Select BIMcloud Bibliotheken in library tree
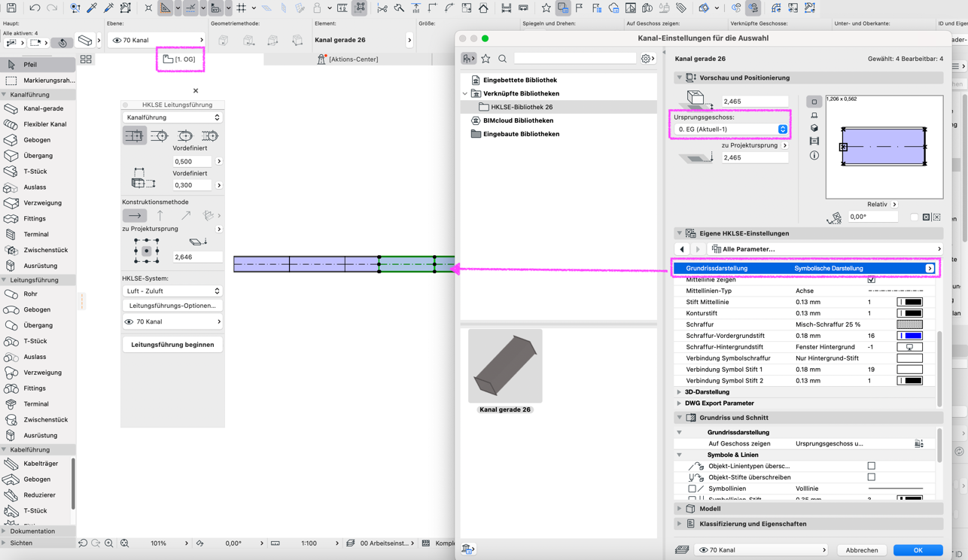968x560 pixels. coord(518,120)
